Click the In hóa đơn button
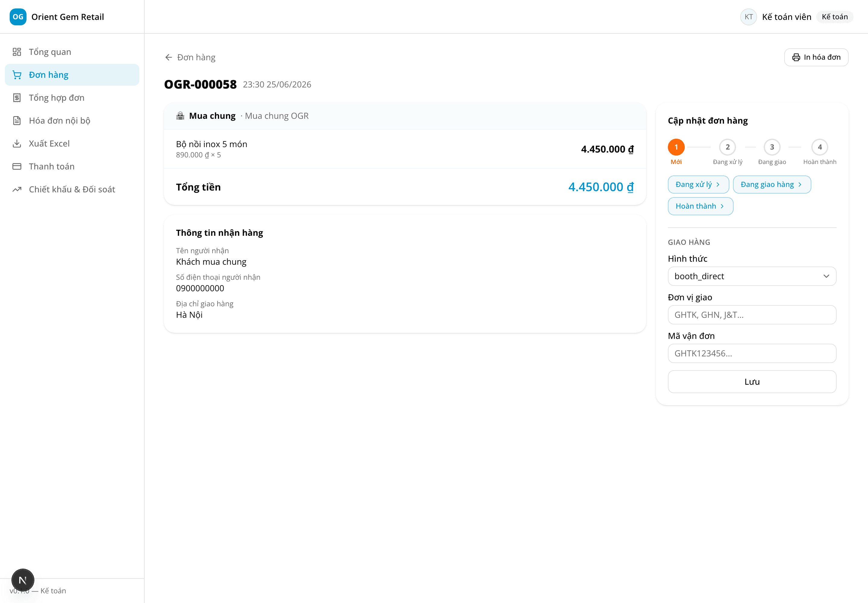This screenshot has width=868, height=603. point(816,57)
